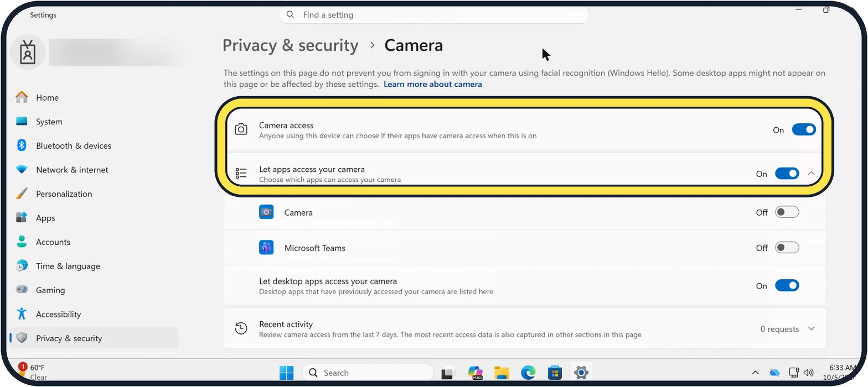Toggle Let desktop apps access your camera
Image resolution: width=868 pixels, height=387 pixels.
point(787,285)
